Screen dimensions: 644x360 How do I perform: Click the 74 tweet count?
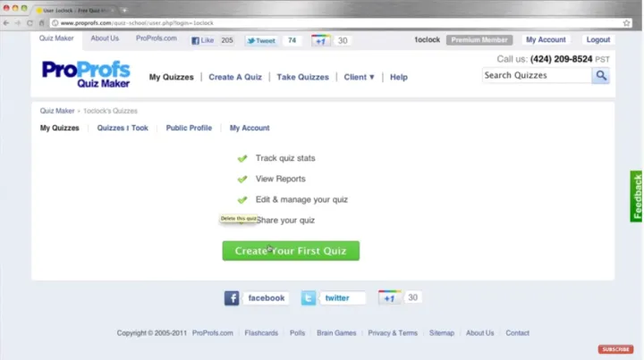pos(292,40)
